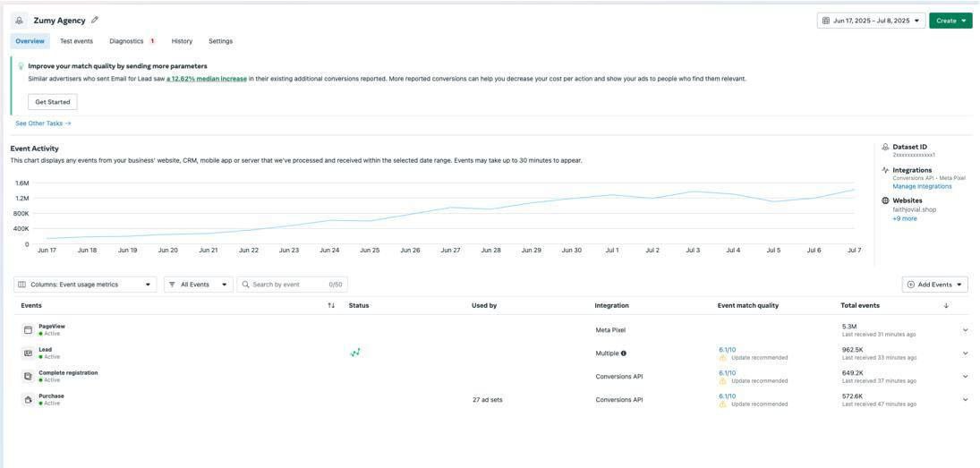The image size is (980, 468).
Task: Expand the Complete registration row chevron
Action: [965, 376]
